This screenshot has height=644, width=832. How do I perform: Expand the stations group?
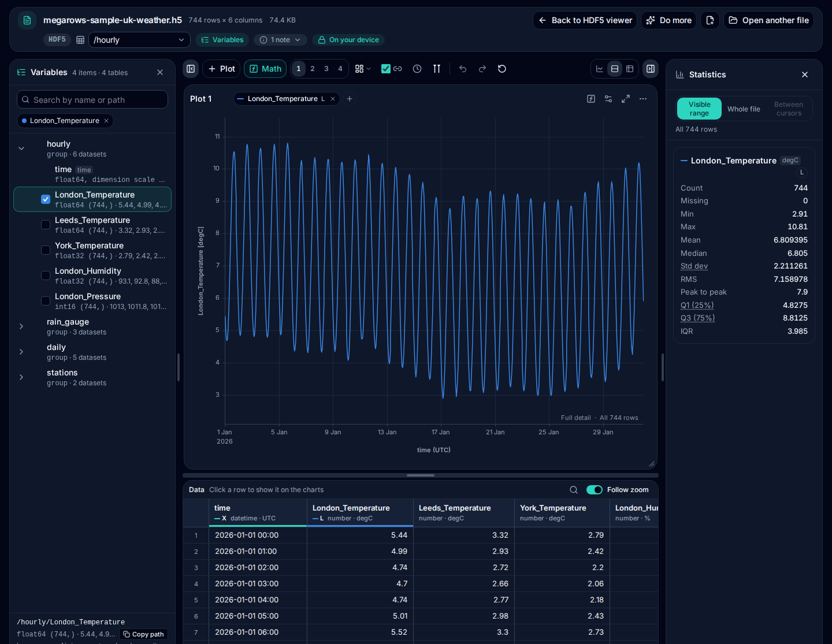tap(21, 377)
